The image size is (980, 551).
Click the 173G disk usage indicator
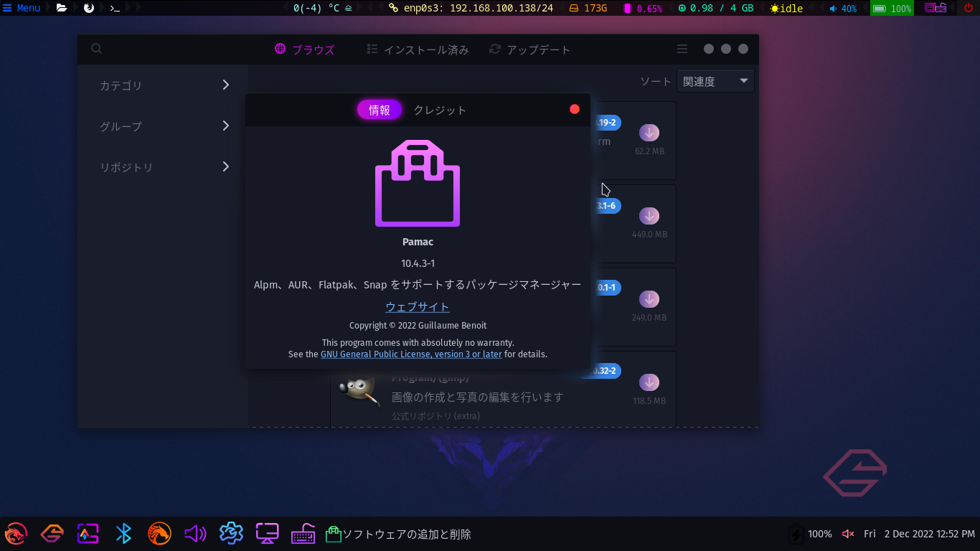tap(588, 9)
